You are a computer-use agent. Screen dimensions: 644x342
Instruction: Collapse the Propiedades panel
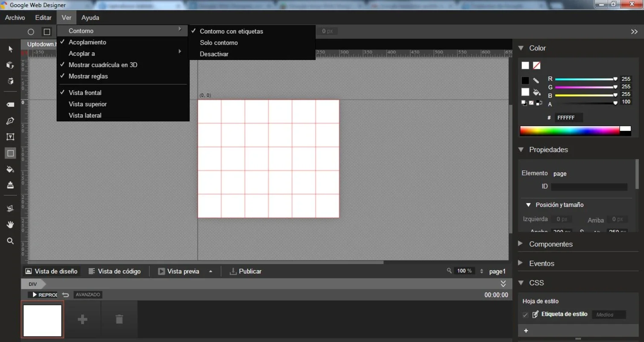point(521,150)
